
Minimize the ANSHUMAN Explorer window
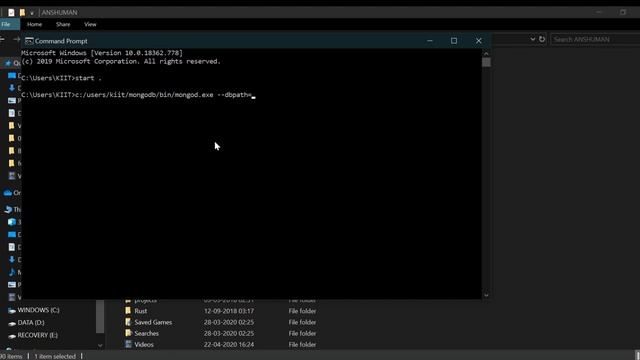coord(599,12)
